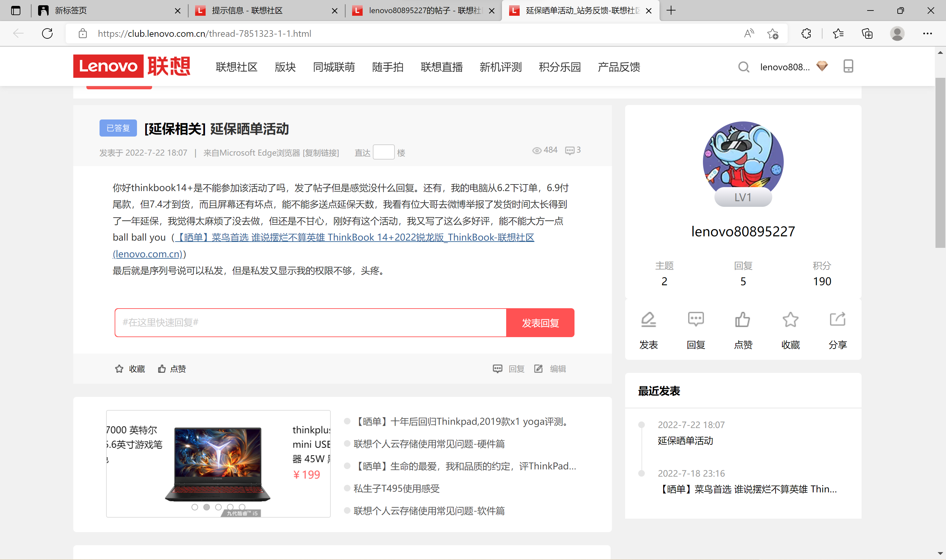Open the mobile phone icon in header
The width and height of the screenshot is (946, 560).
(x=848, y=66)
